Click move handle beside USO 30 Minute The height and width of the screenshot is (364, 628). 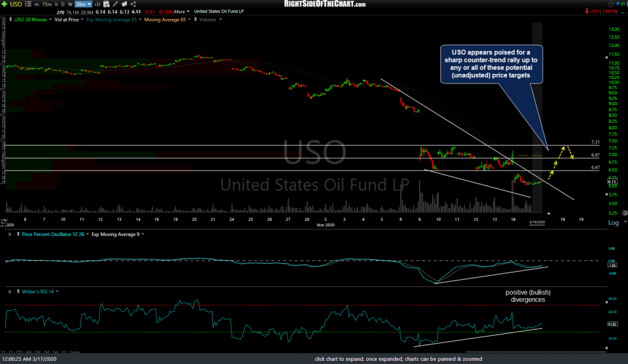[x=10, y=20]
